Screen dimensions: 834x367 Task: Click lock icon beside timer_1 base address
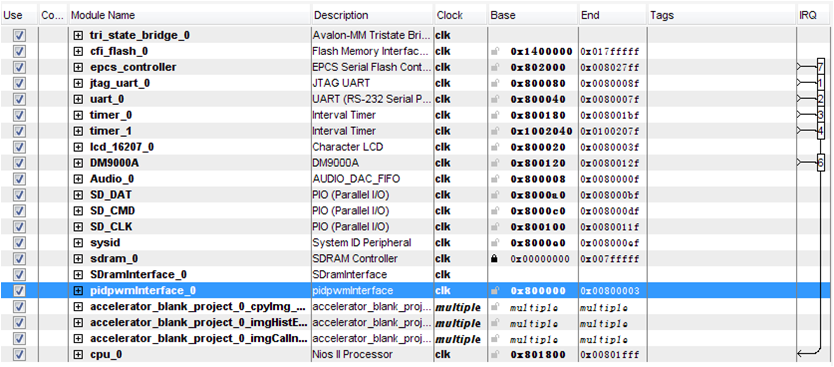coord(495,131)
